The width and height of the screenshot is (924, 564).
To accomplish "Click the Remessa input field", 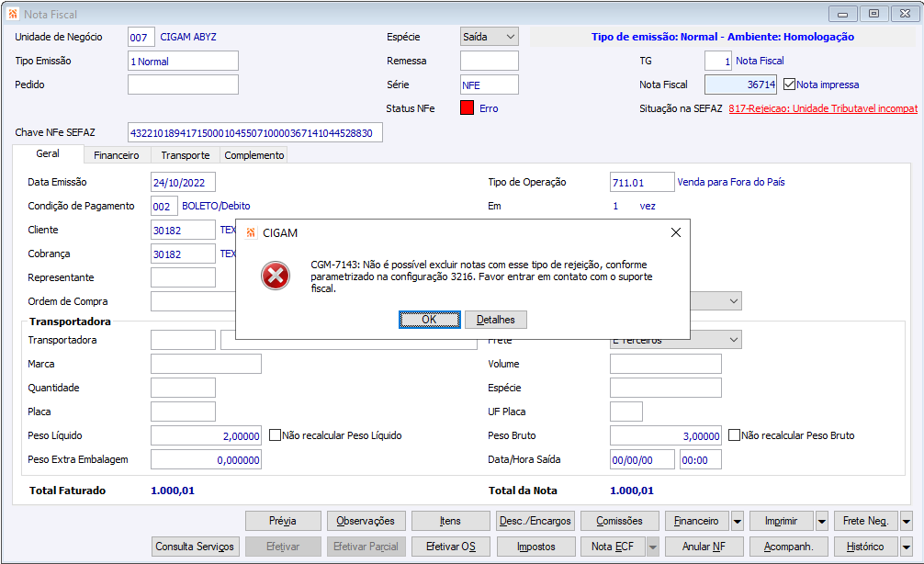I will 490,61.
